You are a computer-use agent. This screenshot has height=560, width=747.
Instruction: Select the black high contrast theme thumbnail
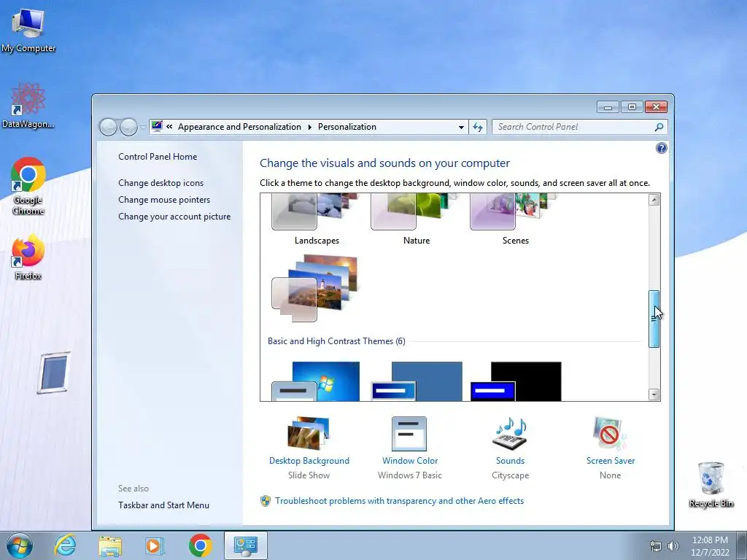coord(516,381)
